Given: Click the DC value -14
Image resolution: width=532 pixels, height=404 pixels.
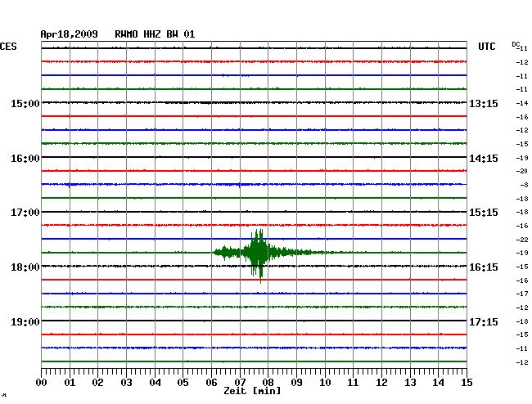Looking at the screenshot, I should point(522,103).
